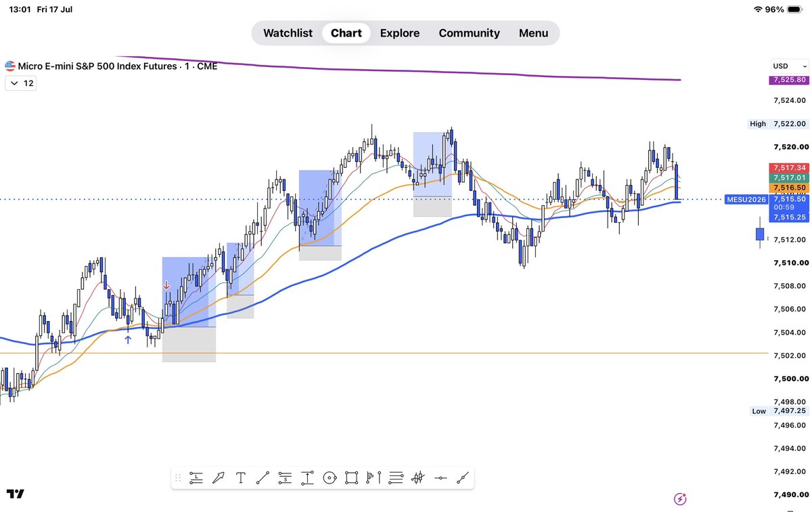
Task: Select the candlestick bars pattern tool
Action: coord(418,477)
